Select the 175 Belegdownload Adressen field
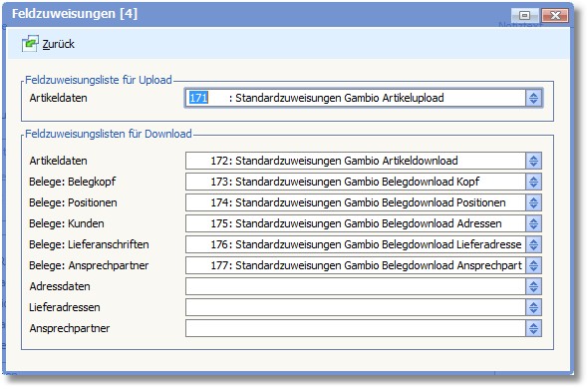Image resolution: width=588 pixels, height=389 pixels. tap(356, 224)
